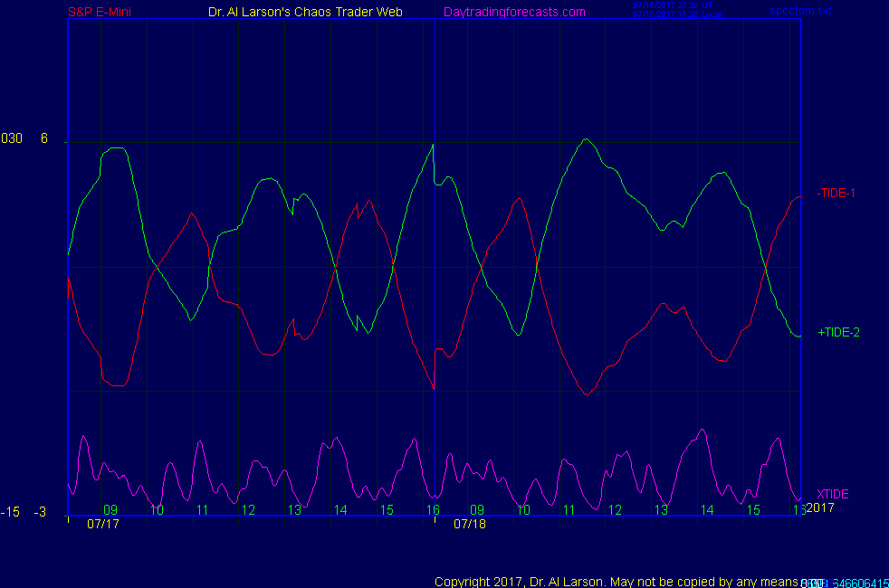Click the y-axis 030 label
Viewport: 889px width, 588px height.
[x=12, y=138]
